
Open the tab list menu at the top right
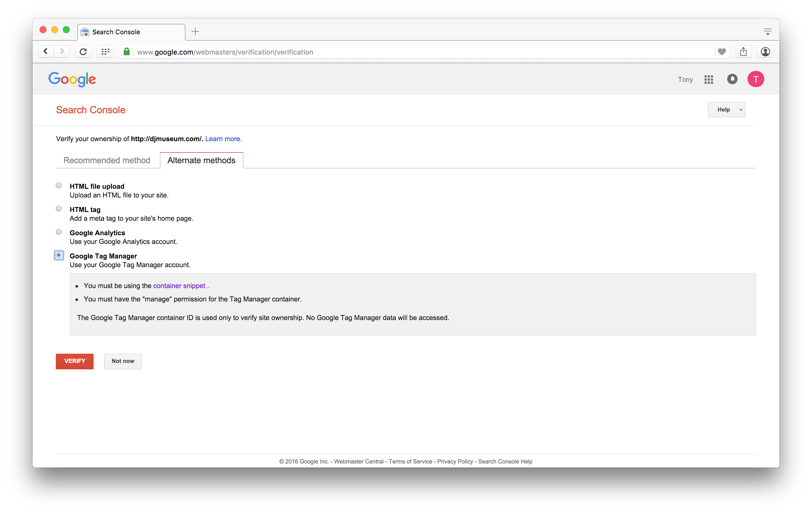(x=768, y=32)
